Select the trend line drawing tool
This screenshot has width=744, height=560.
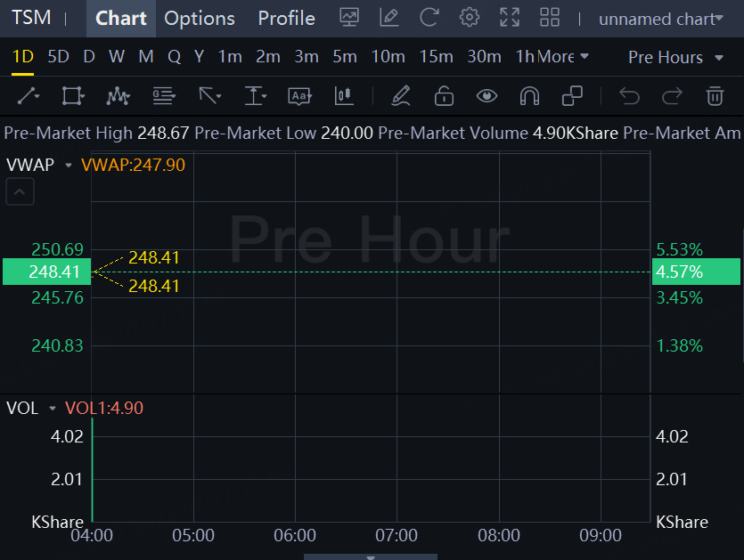[x=29, y=95]
